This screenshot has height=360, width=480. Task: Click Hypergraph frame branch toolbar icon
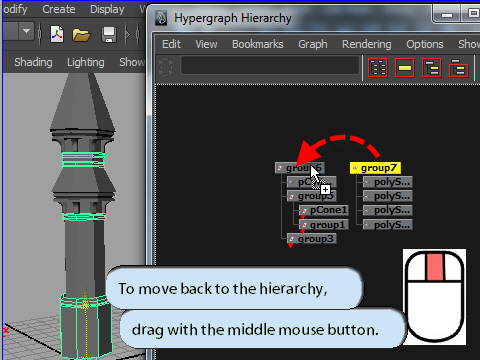tap(458, 68)
